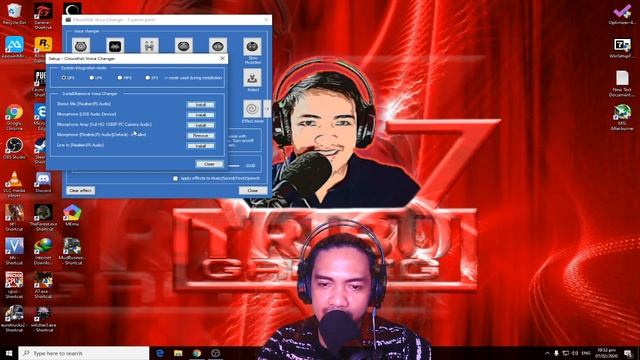The height and width of the screenshot is (360, 640).
Task: Enable Apply effects to Music/Sound/Text2speech checkbox
Action: [176, 178]
